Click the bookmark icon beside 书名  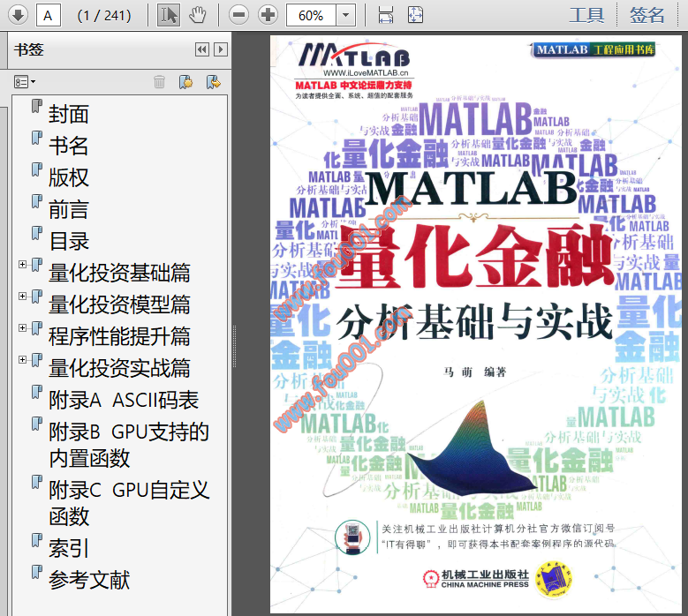[x=37, y=138]
